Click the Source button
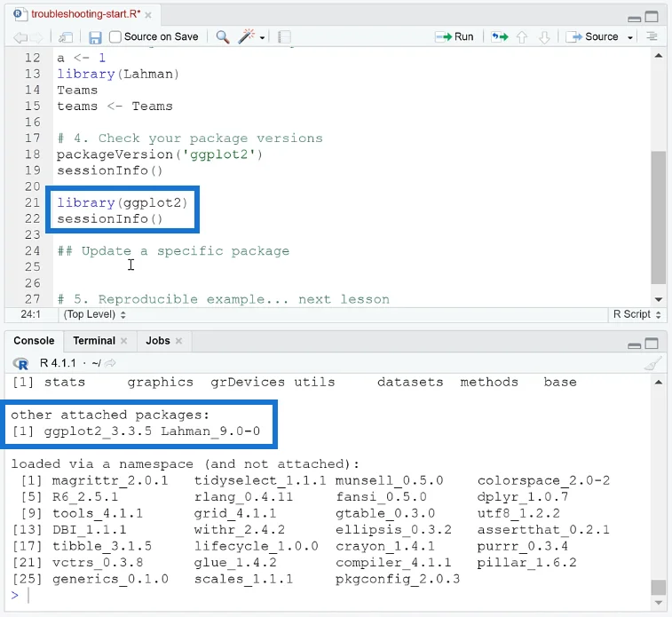Screen dimensions: 672x617 click(x=592, y=37)
